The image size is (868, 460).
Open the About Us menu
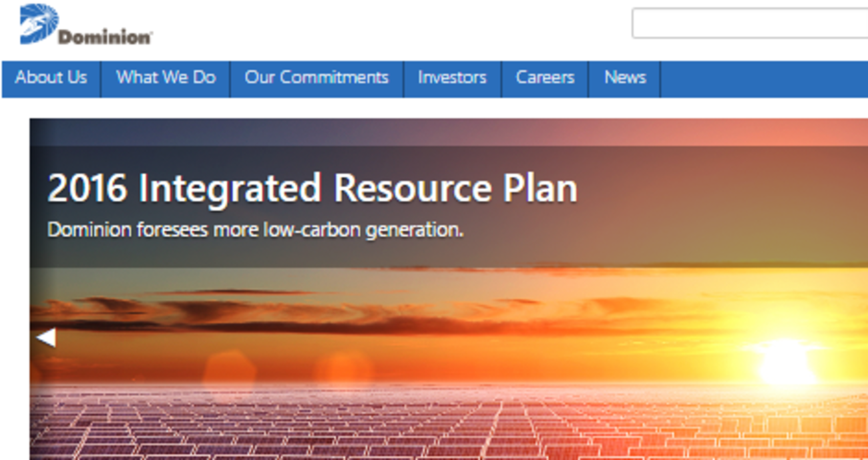[51, 78]
